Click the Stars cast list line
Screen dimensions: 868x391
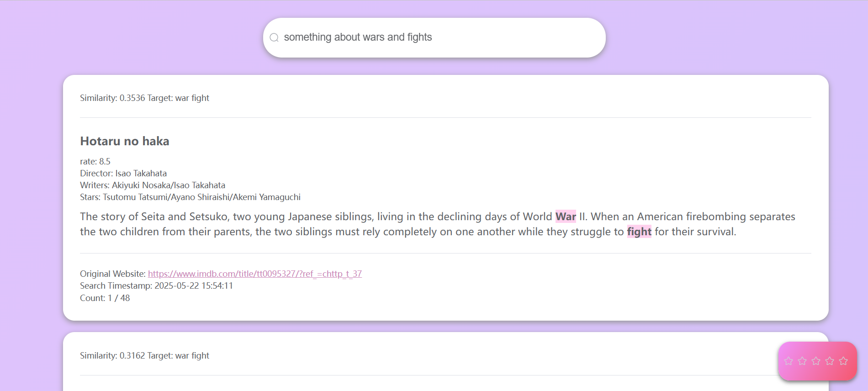tap(190, 197)
